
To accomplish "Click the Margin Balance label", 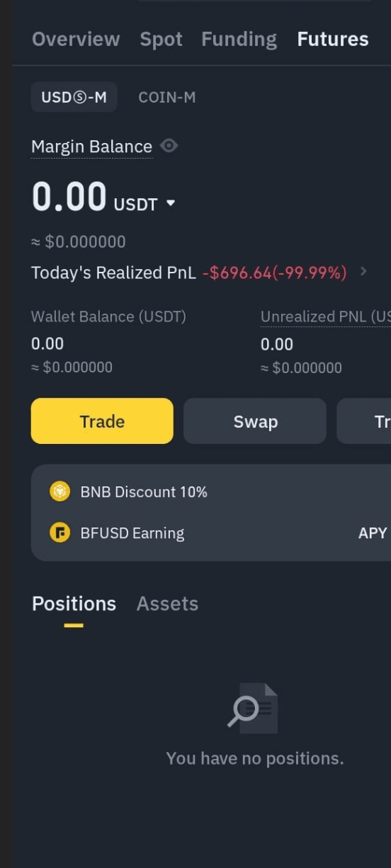I will click(91, 147).
